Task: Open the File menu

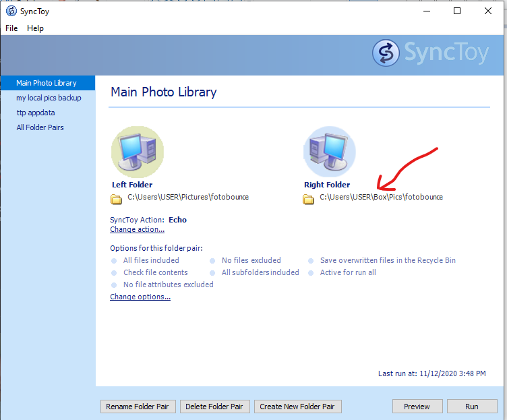Action: pyautogui.click(x=11, y=28)
